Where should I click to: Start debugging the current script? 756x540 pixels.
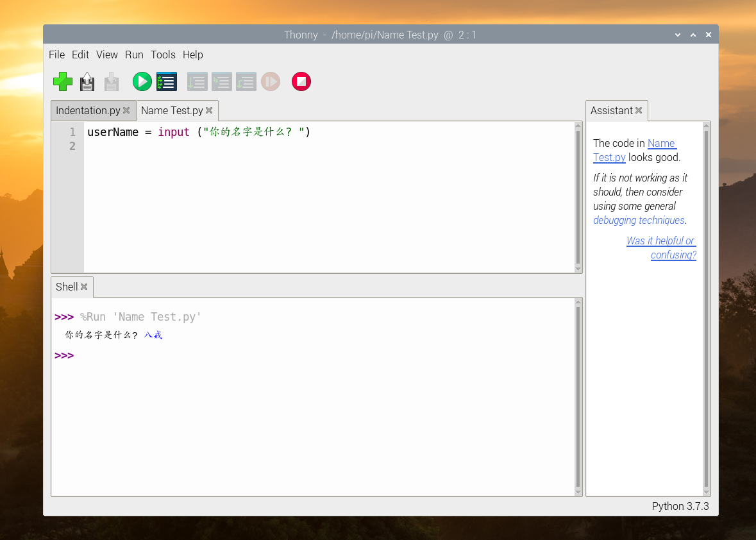tap(167, 81)
